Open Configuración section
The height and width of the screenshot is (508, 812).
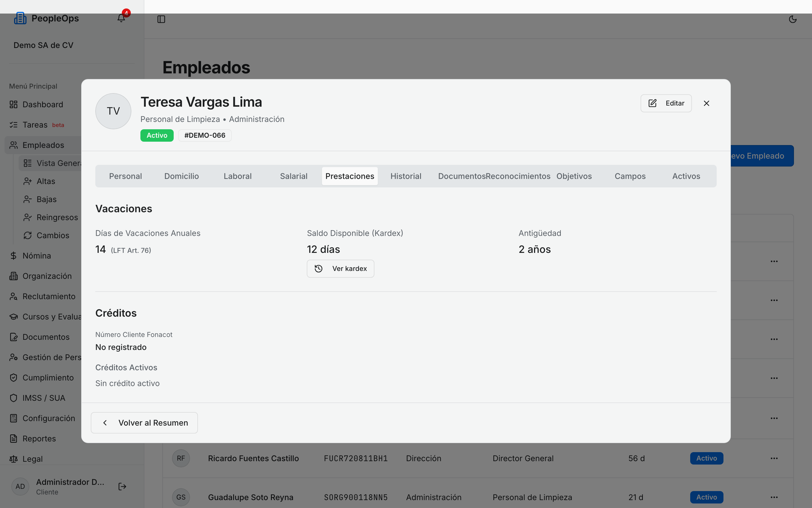(x=43, y=418)
